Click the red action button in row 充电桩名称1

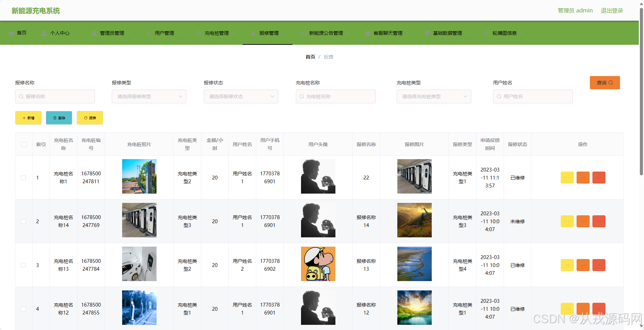(599, 178)
